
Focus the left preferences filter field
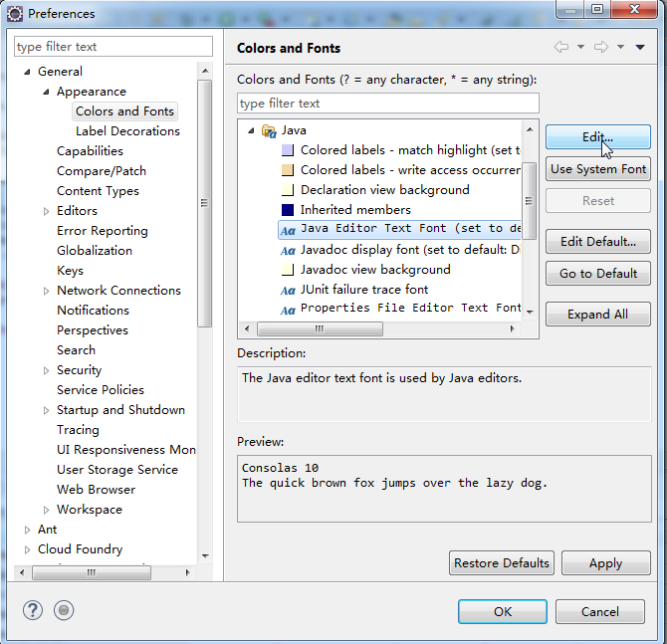[113, 47]
